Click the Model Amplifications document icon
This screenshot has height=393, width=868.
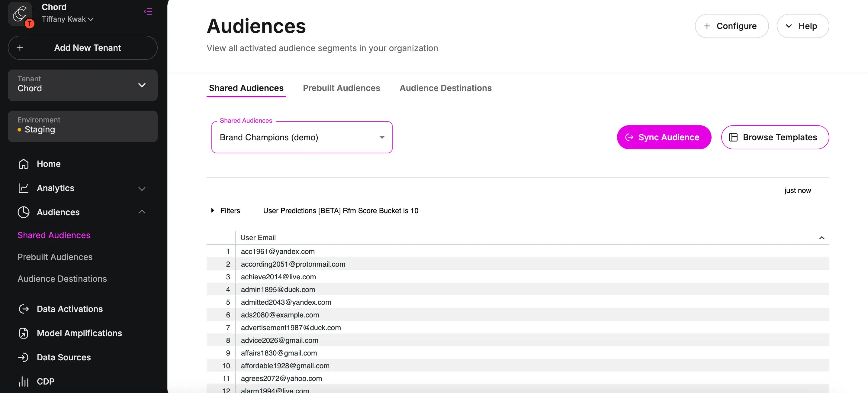[x=23, y=333]
